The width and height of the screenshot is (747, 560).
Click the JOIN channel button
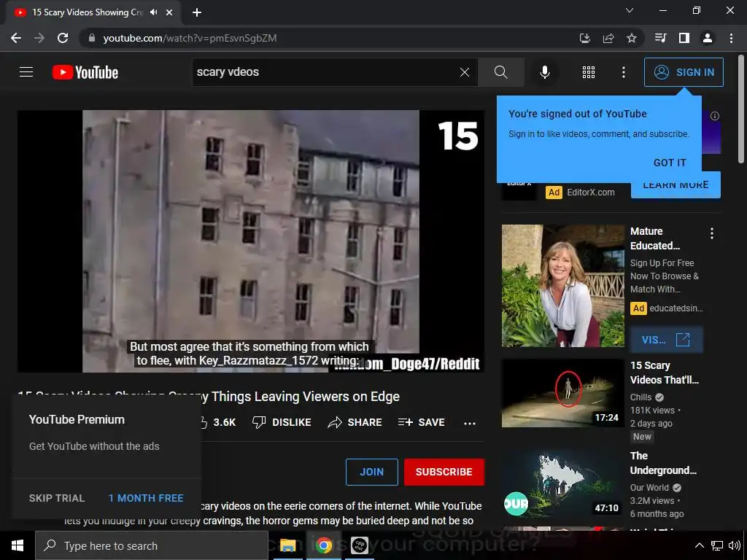pos(371,472)
